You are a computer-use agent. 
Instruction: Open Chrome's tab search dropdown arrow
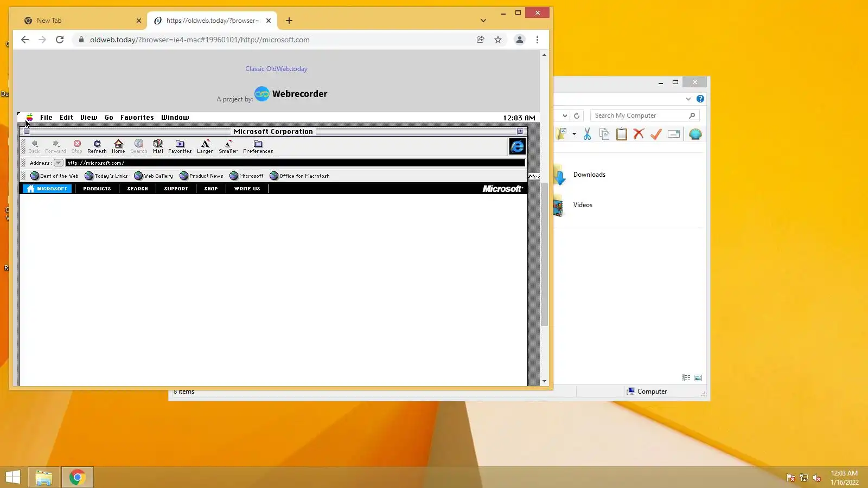(x=483, y=21)
